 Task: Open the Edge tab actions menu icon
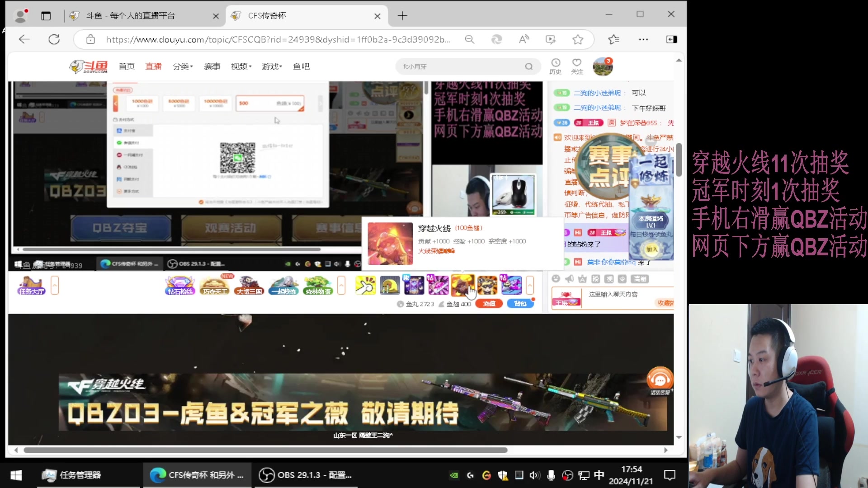coord(46,16)
